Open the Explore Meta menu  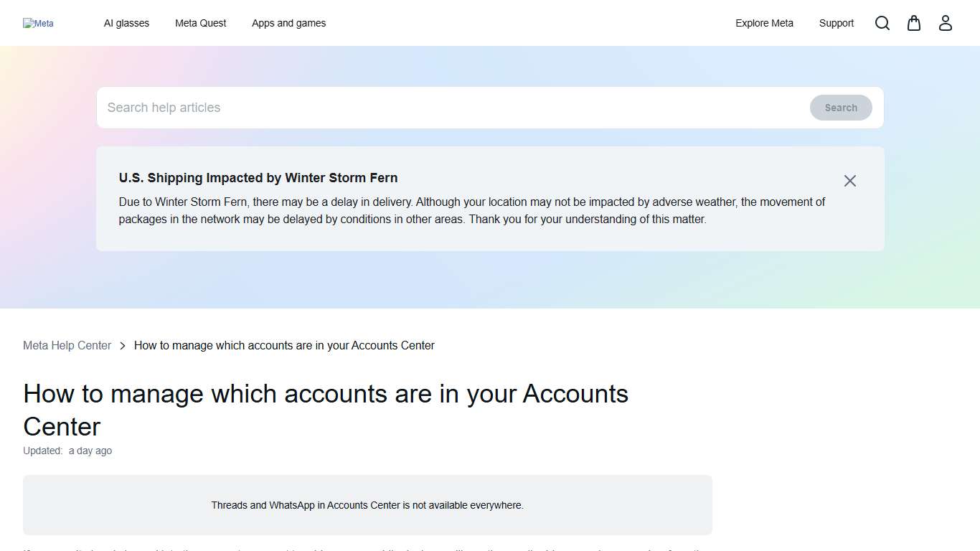(764, 23)
